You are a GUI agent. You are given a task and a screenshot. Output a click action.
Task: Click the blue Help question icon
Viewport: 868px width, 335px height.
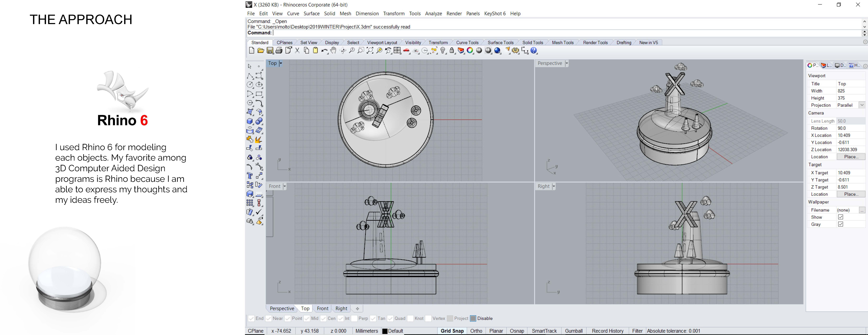point(534,51)
